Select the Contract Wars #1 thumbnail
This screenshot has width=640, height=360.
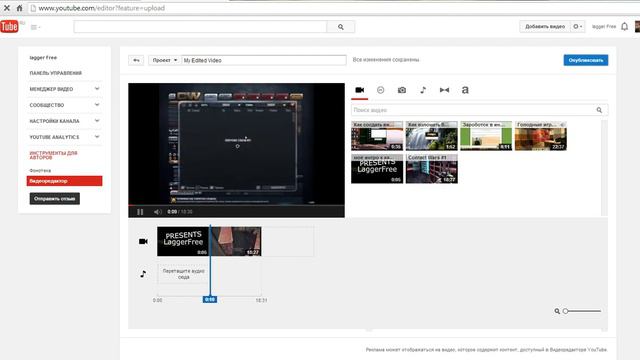pos(431,169)
